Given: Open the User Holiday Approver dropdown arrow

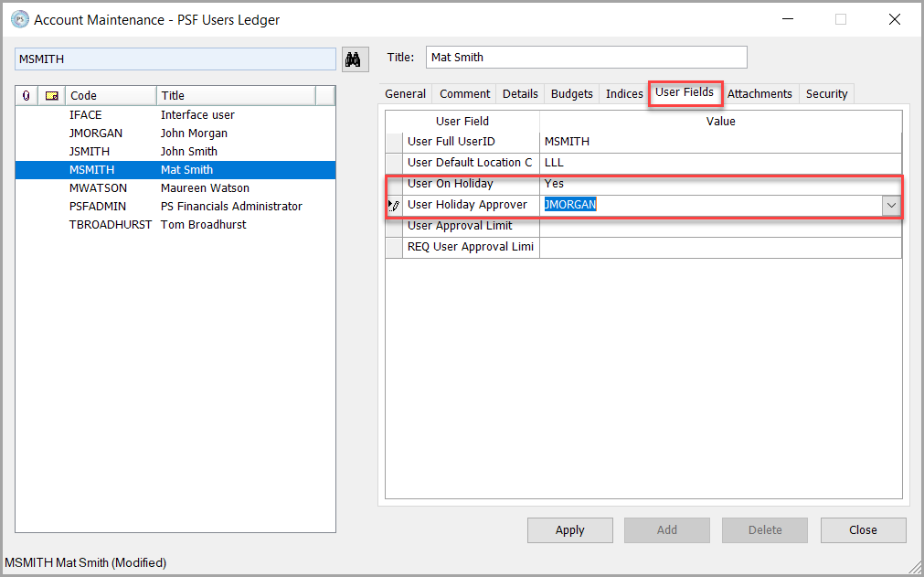Looking at the screenshot, I should click(x=891, y=206).
